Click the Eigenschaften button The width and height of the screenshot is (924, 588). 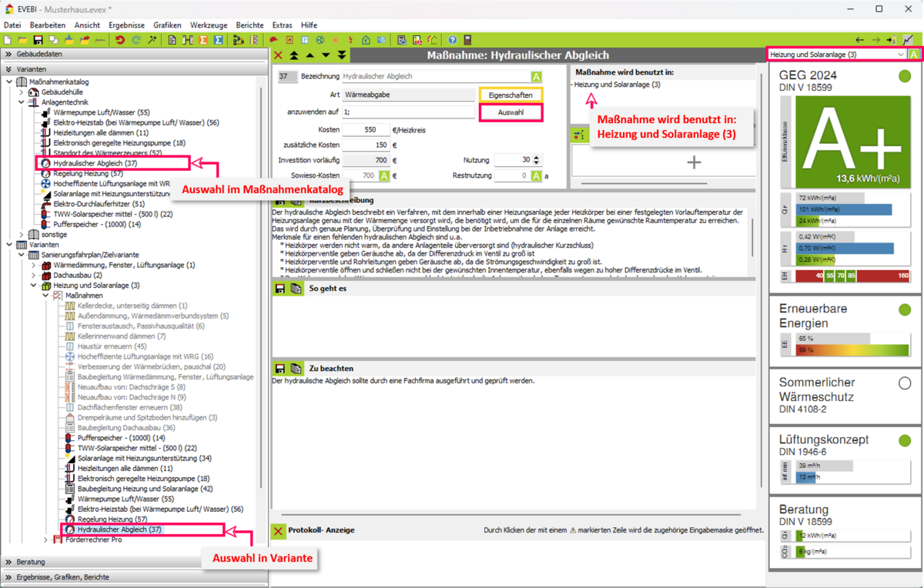(511, 95)
